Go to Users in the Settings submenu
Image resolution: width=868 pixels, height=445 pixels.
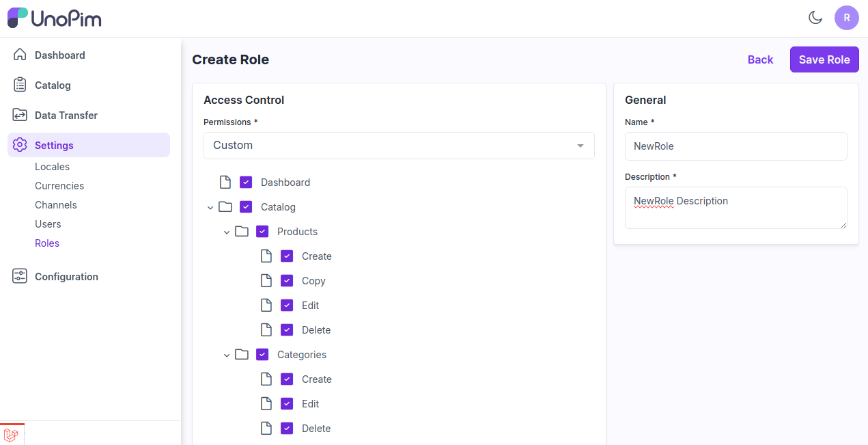(x=48, y=224)
